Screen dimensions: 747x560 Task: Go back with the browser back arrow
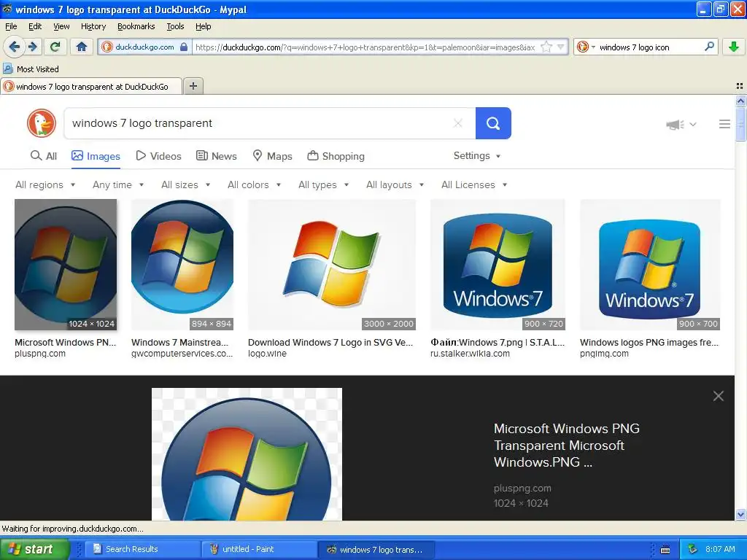point(15,47)
